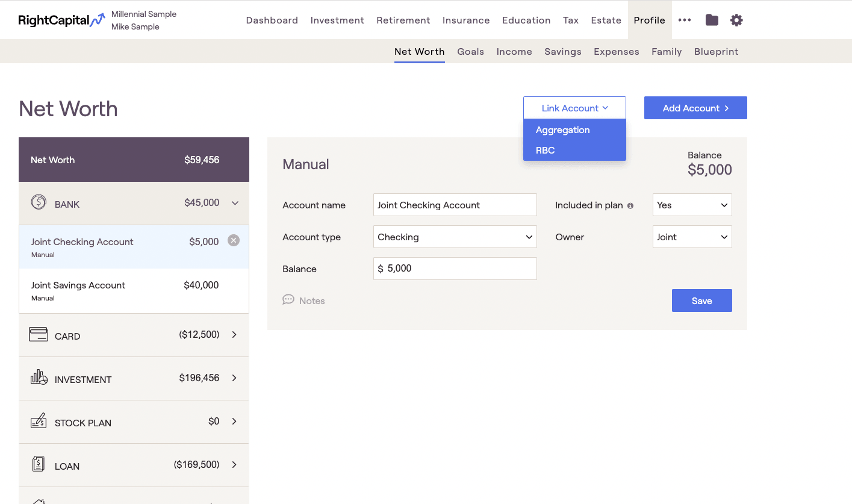The height and width of the screenshot is (504, 852).
Task: Select the Joint Savings Account row
Action: [x=134, y=291]
